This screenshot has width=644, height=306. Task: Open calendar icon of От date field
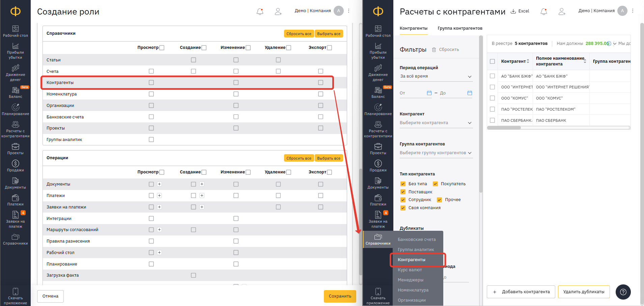pos(429,93)
